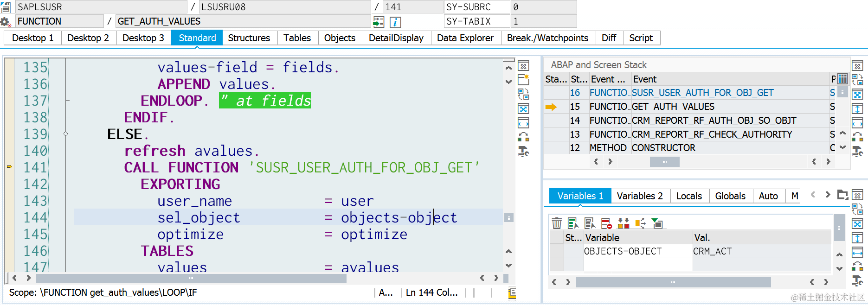The height and width of the screenshot is (305, 868).
Task: Select the Auto tab
Action: tap(768, 196)
